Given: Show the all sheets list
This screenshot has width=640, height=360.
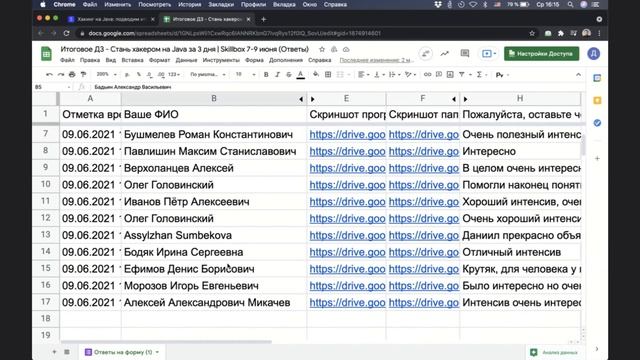Looking at the screenshot, I should [67, 352].
